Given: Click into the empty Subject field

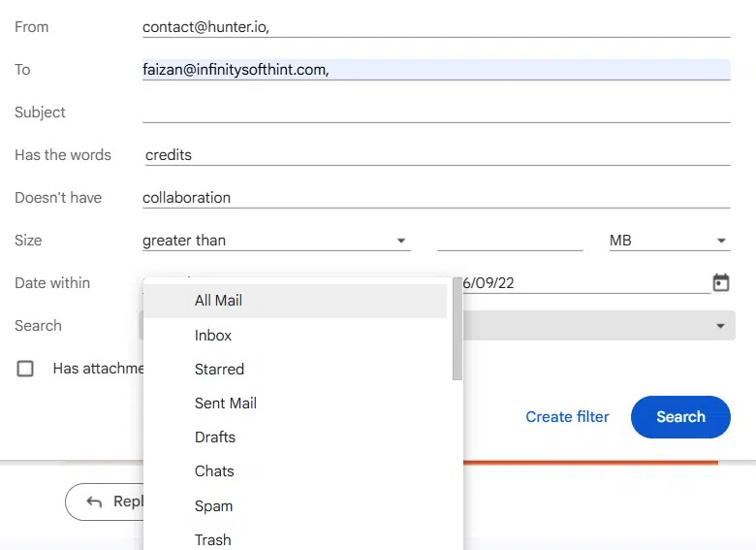Looking at the screenshot, I should (x=436, y=112).
